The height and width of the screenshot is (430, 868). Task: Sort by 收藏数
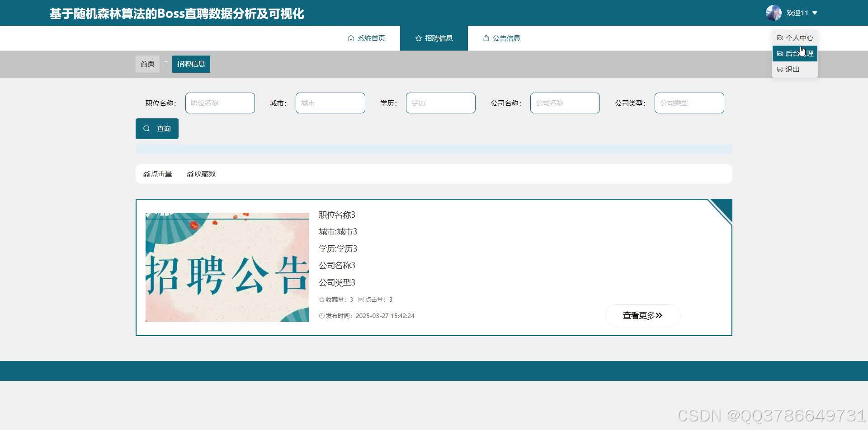202,174
